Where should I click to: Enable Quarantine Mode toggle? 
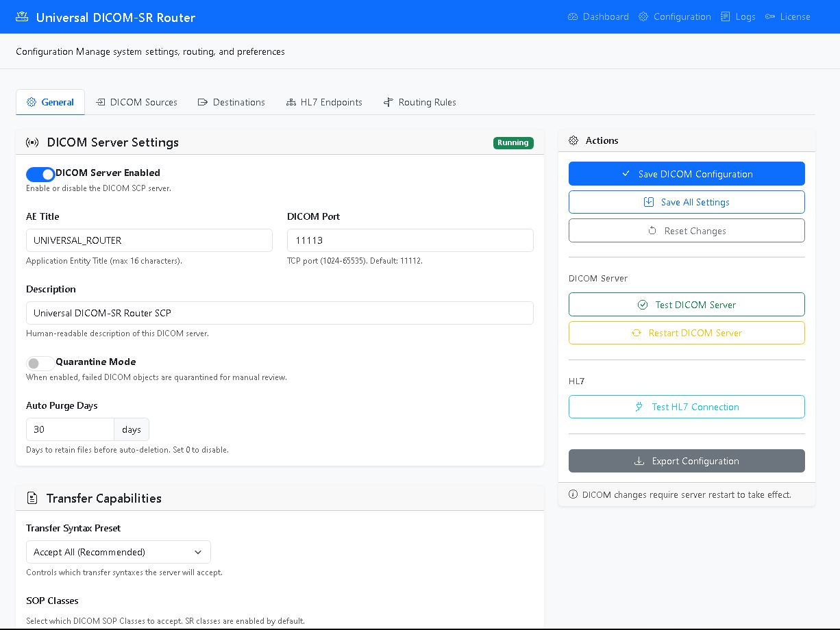(x=40, y=364)
